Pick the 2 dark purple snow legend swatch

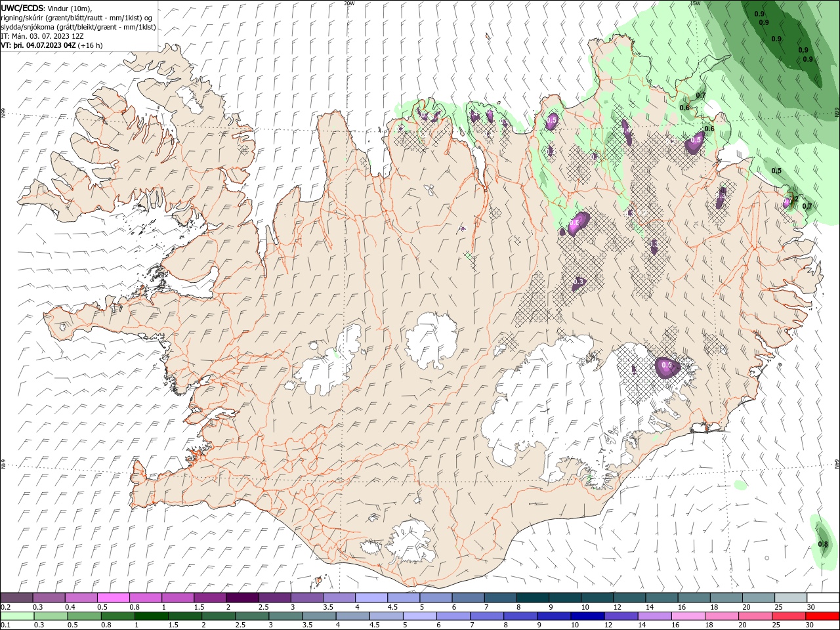point(242,598)
